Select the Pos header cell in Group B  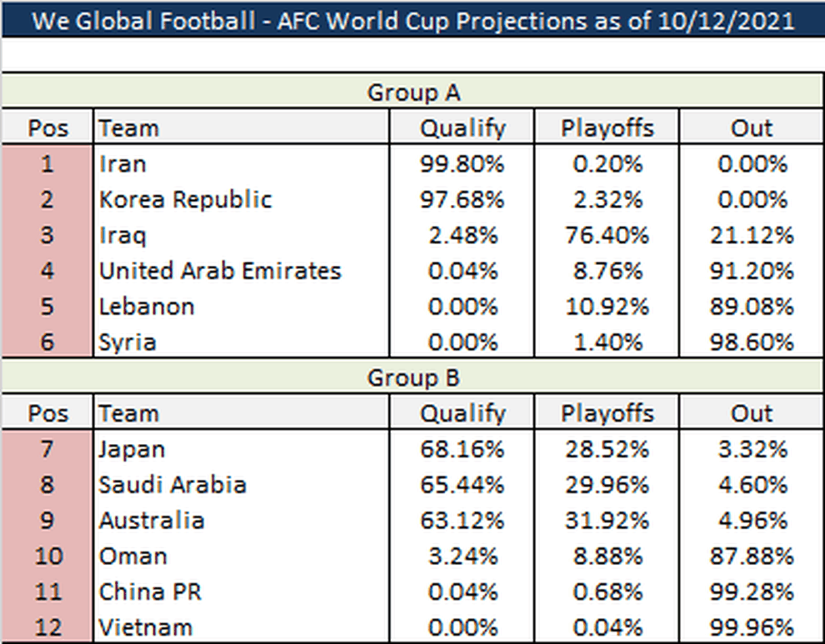[x=47, y=412]
